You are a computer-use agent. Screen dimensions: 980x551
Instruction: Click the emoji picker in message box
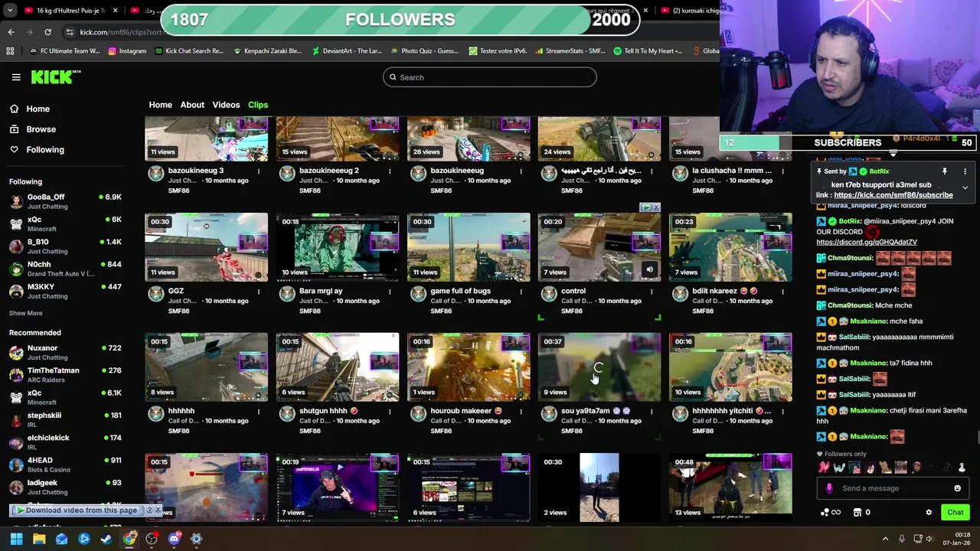click(957, 488)
